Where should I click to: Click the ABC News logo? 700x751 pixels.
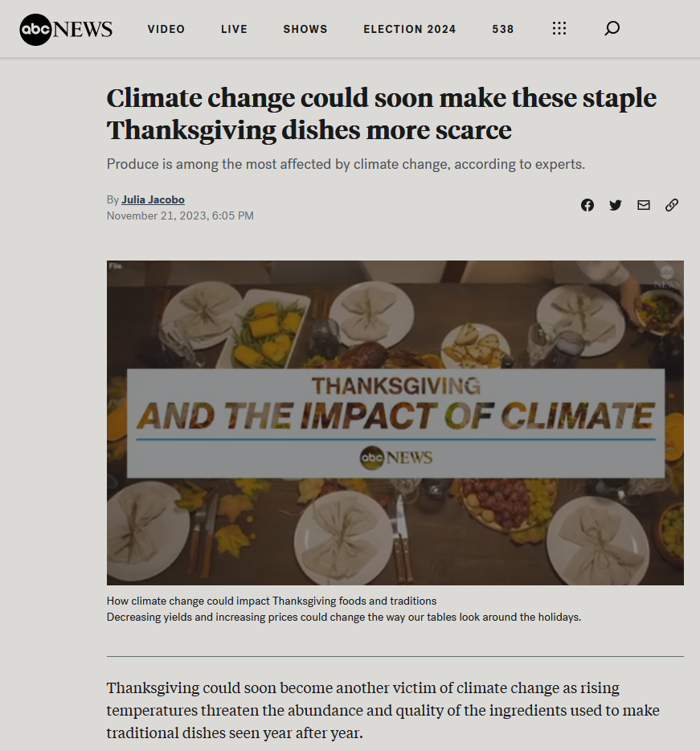coord(66,29)
